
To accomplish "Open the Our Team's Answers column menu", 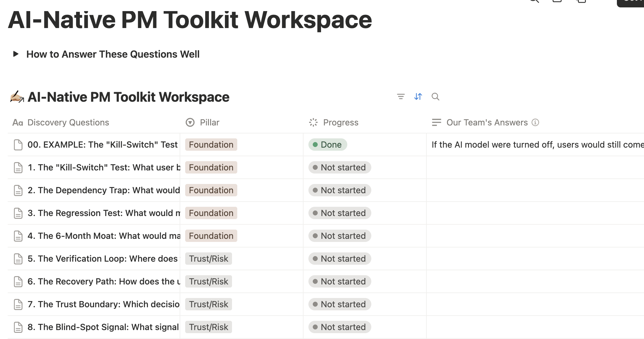I will [x=486, y=122].
